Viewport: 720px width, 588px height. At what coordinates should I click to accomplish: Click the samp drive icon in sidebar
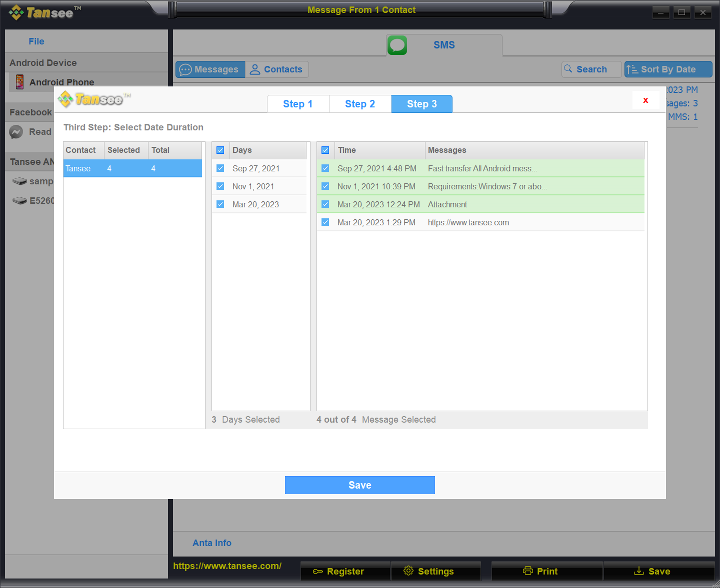pyautogui.click(x=19, y=181)
